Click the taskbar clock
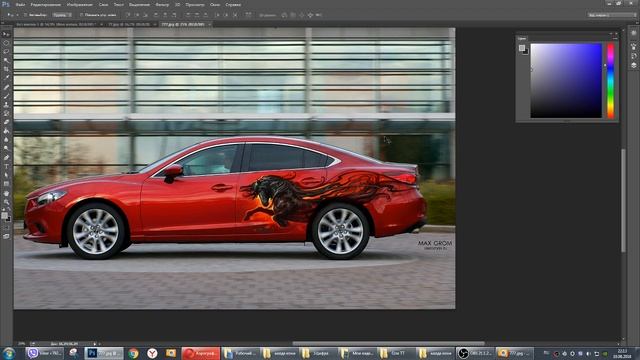 coord(622,353)
